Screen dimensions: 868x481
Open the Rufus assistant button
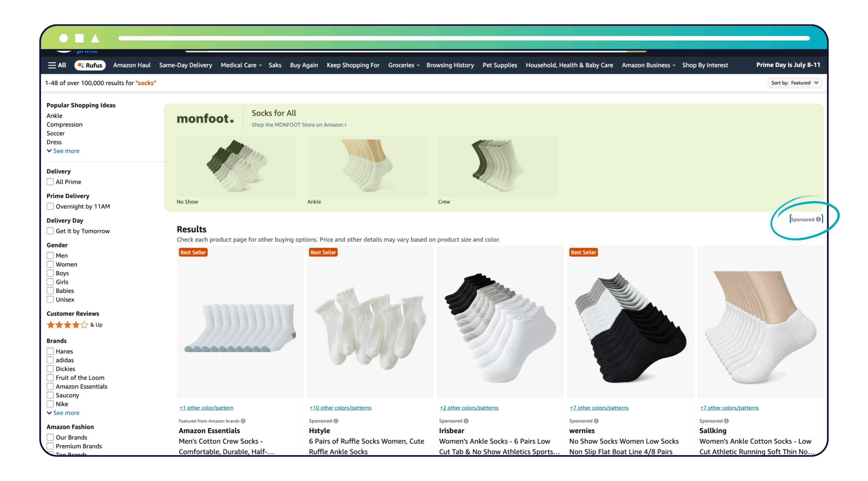click(90, 65)
